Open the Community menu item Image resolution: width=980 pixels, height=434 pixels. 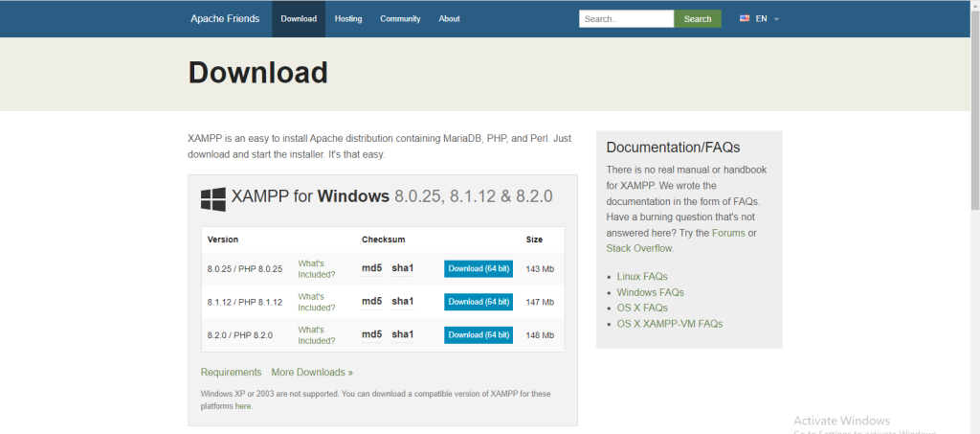[400, 19]
